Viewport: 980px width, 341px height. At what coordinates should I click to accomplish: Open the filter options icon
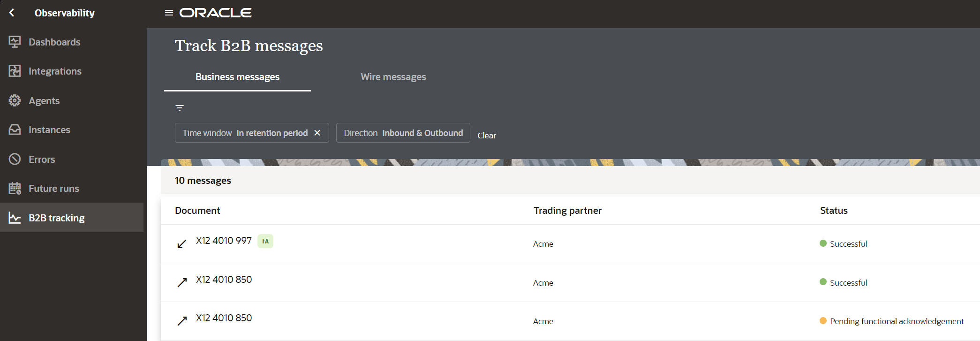(180, 108)
